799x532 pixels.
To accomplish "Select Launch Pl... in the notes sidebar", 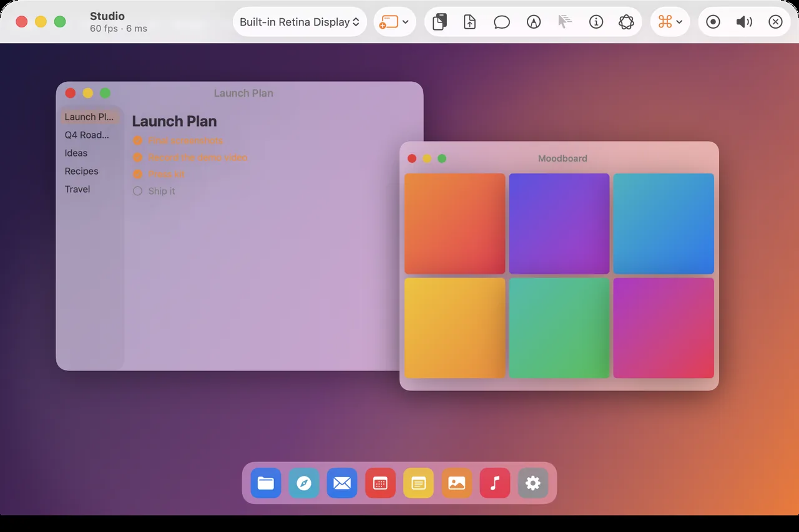I will 90,117.
